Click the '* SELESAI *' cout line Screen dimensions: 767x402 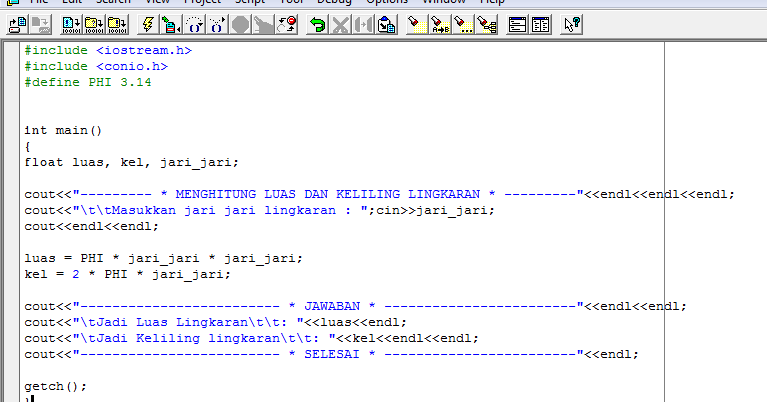(332, 355)
